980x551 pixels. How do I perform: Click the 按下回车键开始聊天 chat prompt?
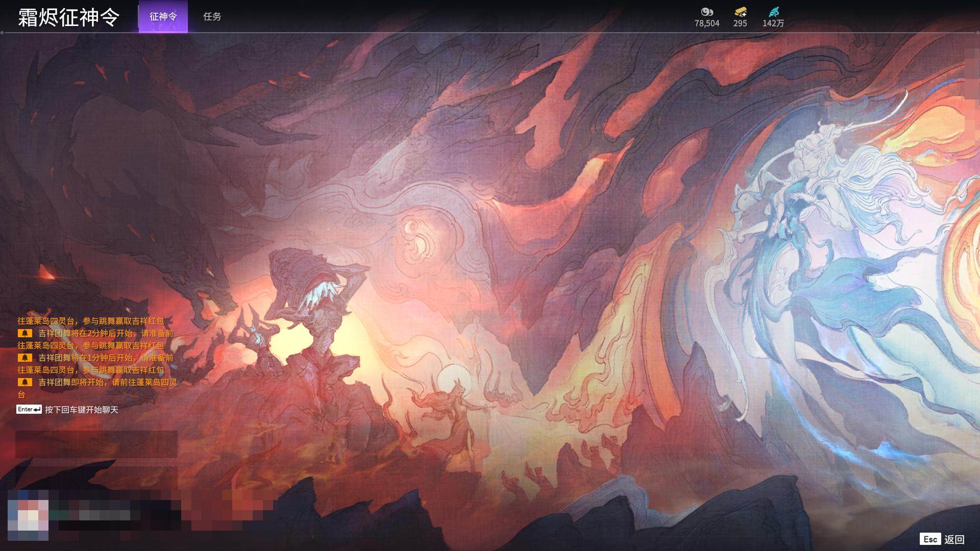(x=82, y=410)
